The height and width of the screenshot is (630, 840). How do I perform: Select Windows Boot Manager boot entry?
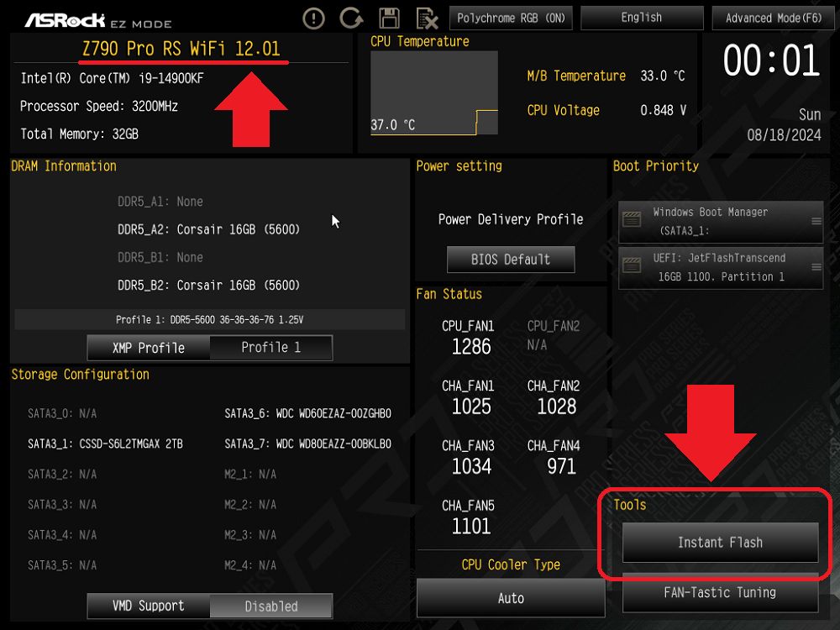click(x=721, y=222)
